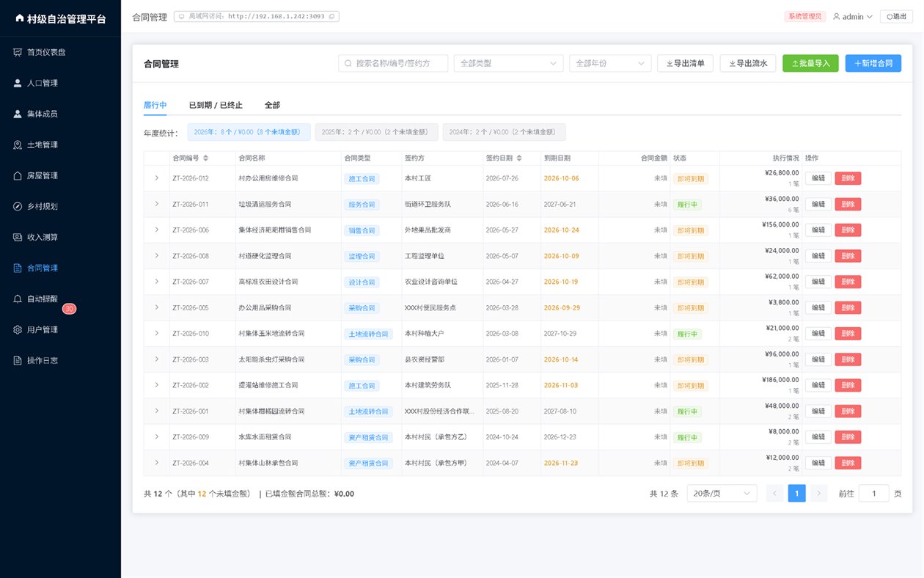
Task: Select pagination page 1 button
Action: click(x=796, y=494)
